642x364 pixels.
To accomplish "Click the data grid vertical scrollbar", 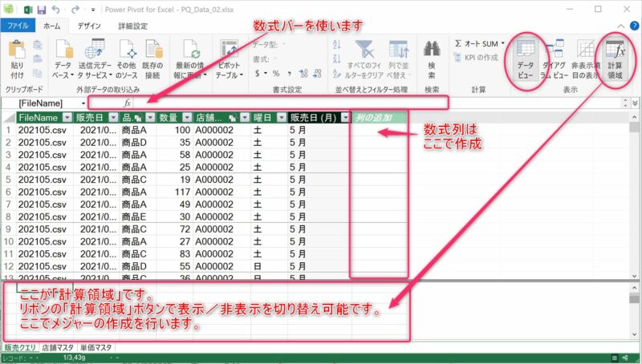I will (635, 196).
